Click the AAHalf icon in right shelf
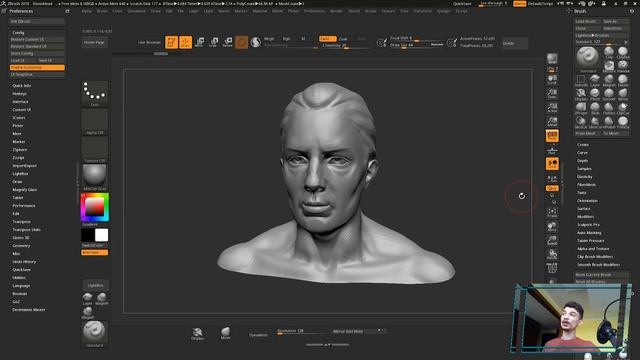640x360 pixels. point(552,121)
